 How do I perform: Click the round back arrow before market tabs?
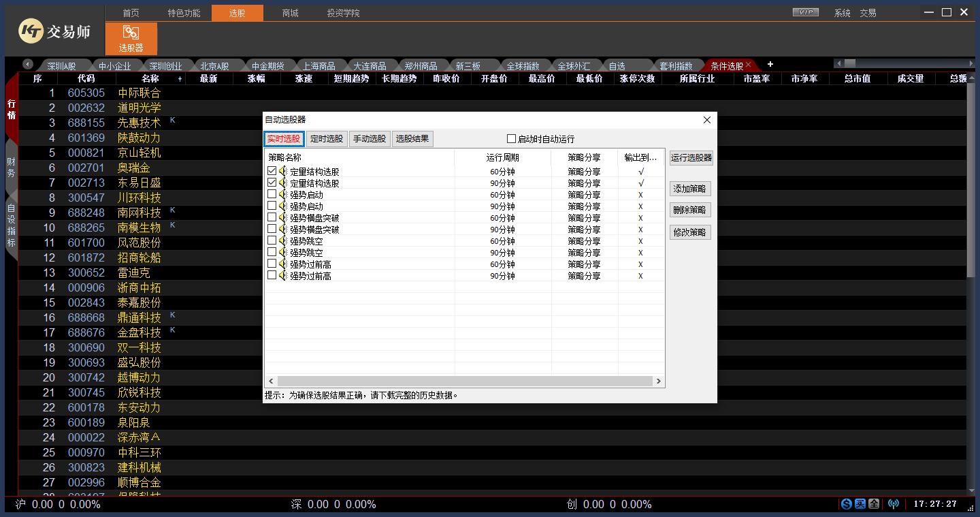pos(28,64)
